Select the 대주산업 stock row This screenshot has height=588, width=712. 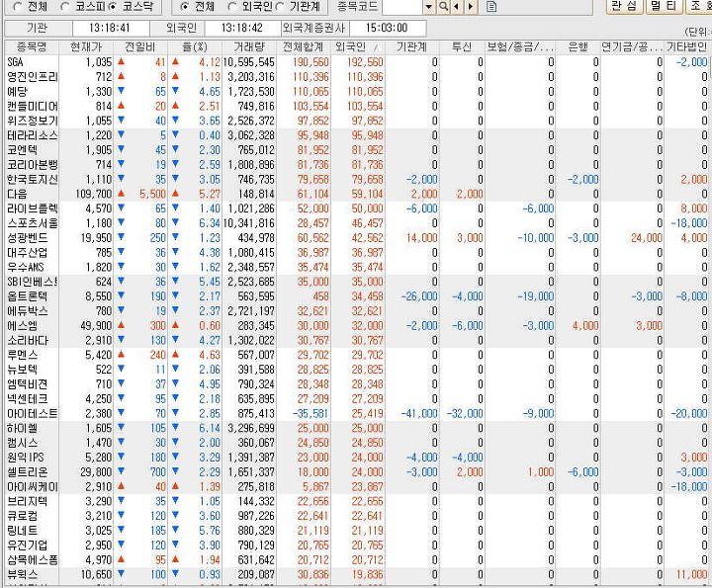pyautogui.click(x=357, y=252)
